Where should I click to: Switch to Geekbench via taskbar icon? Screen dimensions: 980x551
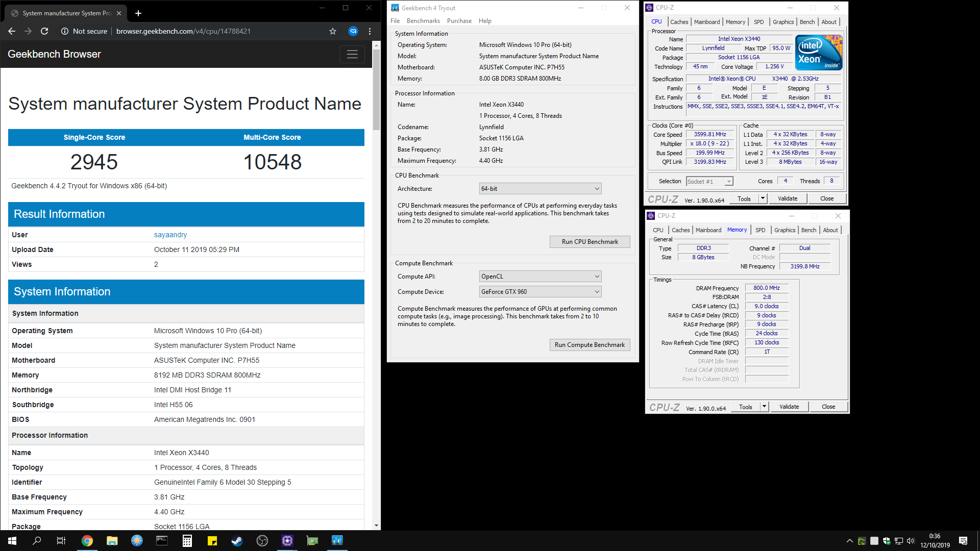(x=337, y=541)
